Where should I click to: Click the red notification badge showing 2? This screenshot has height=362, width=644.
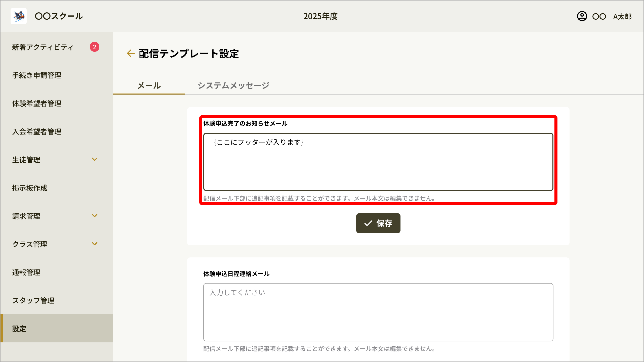coord(95,47)
